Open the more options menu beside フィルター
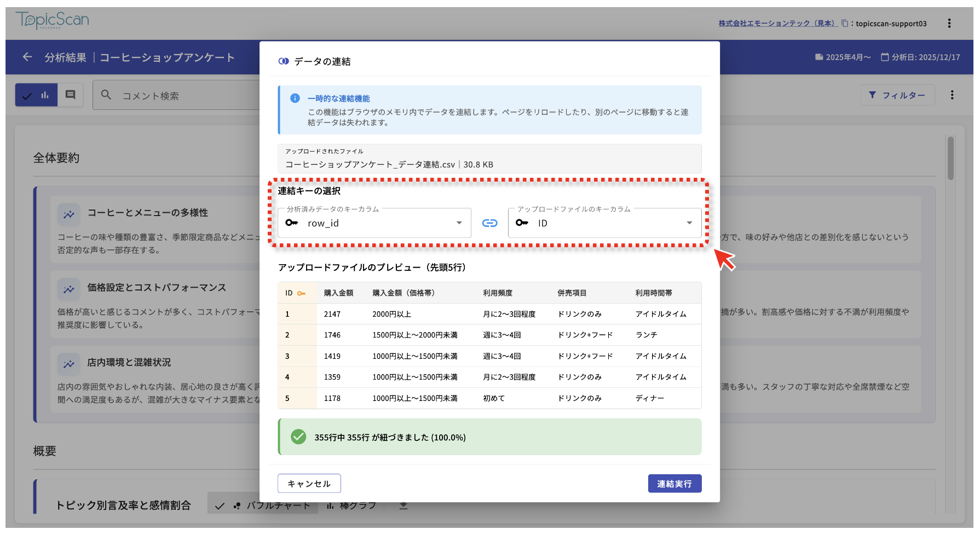This screenshot has height=535, width=980. point(952,95)
